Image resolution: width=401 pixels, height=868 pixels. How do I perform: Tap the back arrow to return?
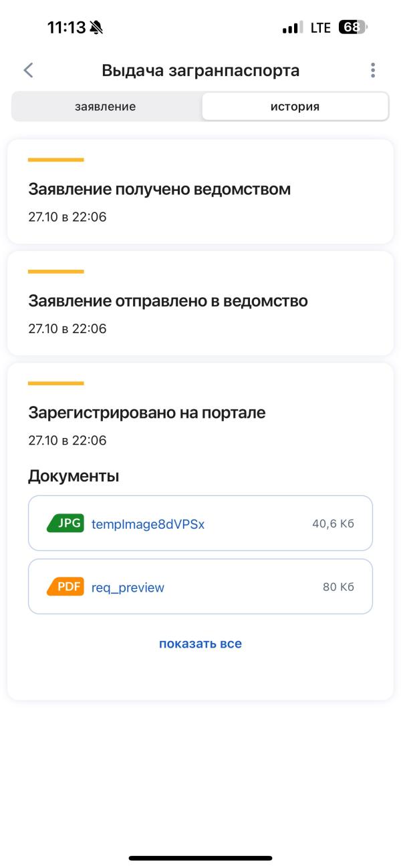[x=28, y=69]
